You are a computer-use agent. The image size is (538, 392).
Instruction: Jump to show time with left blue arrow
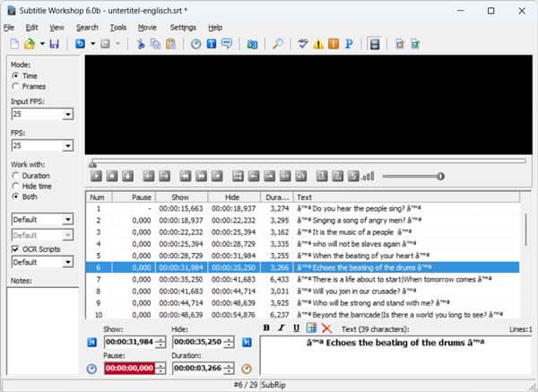click(x=91, y=343)
